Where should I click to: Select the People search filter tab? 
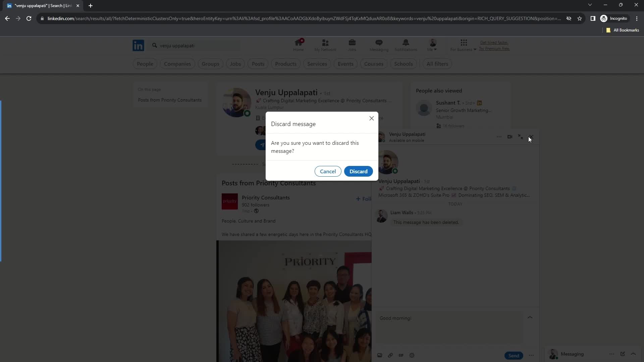point(145,64)
